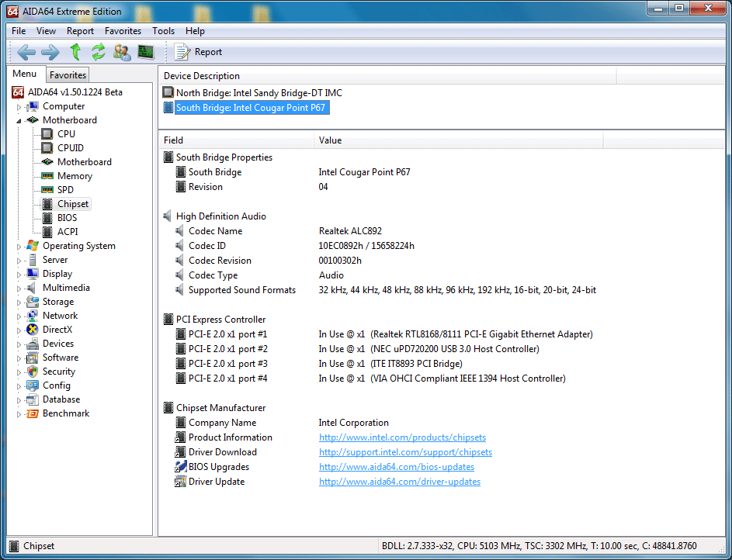Click the Database tree icon
Image resolution: width=732 pixels, height=560 pixels.
pyautogui.click(x=33, y=399)
